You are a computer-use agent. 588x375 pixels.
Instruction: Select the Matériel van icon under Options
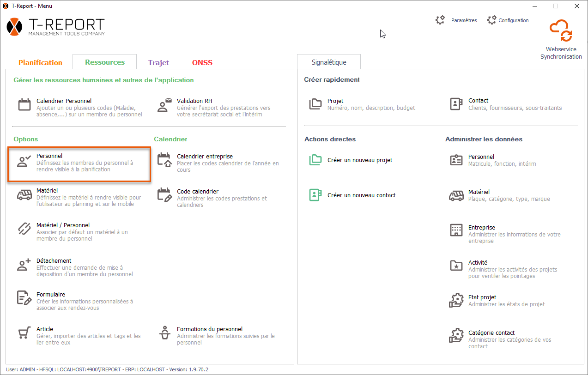(24, 195)
